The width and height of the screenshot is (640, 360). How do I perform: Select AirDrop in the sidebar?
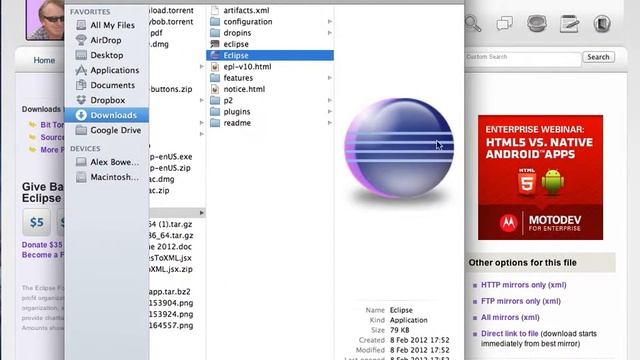point(107,40)
